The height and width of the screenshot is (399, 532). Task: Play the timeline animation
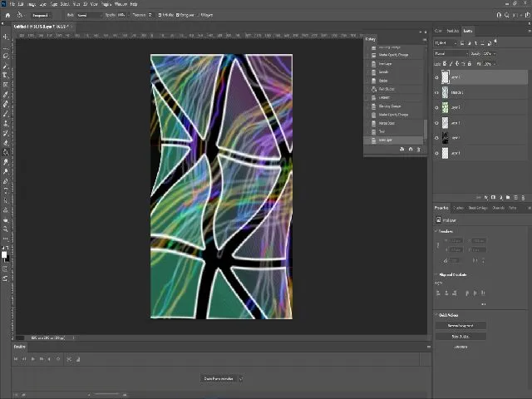[x=33, y=359]
